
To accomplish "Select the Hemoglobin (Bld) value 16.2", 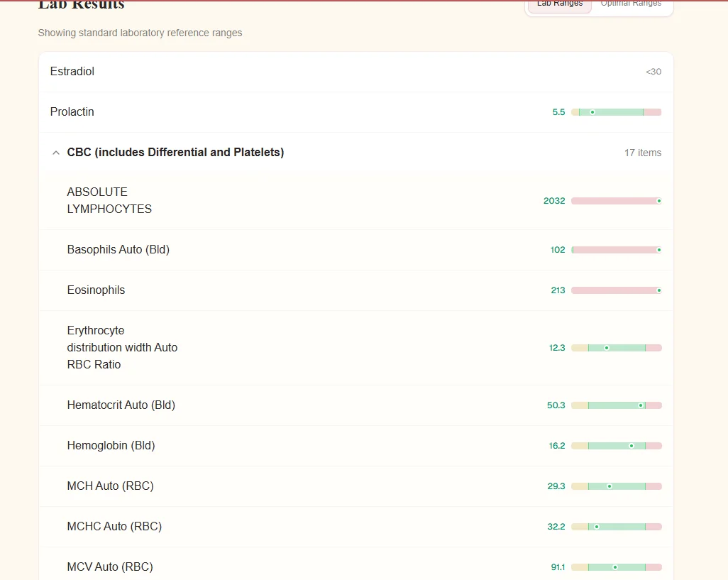I will (557, 446).
